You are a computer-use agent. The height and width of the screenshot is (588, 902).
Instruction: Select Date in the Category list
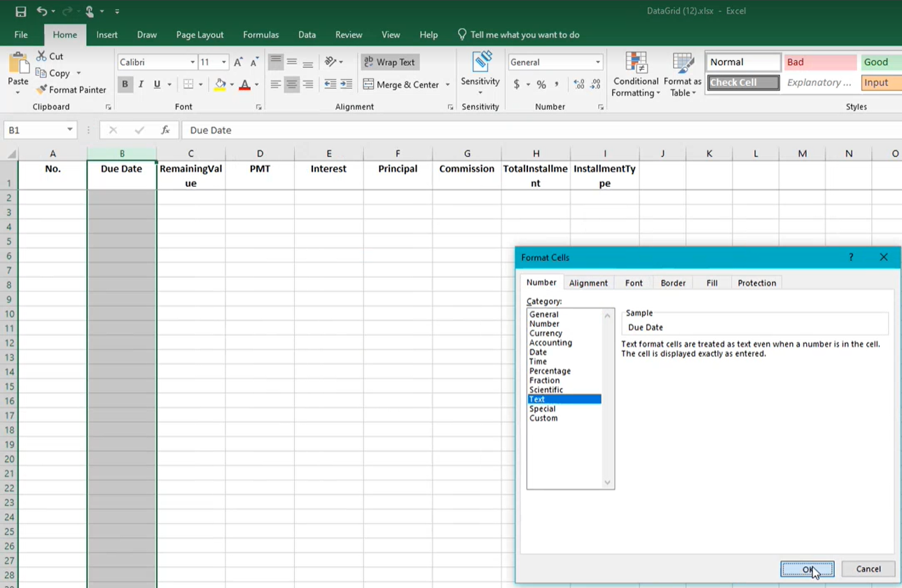(x=538, y=352)
